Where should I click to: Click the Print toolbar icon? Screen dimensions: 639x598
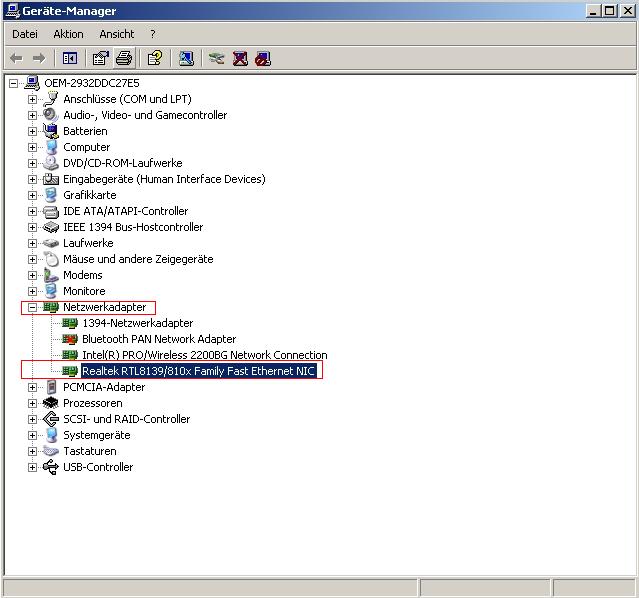124,59
